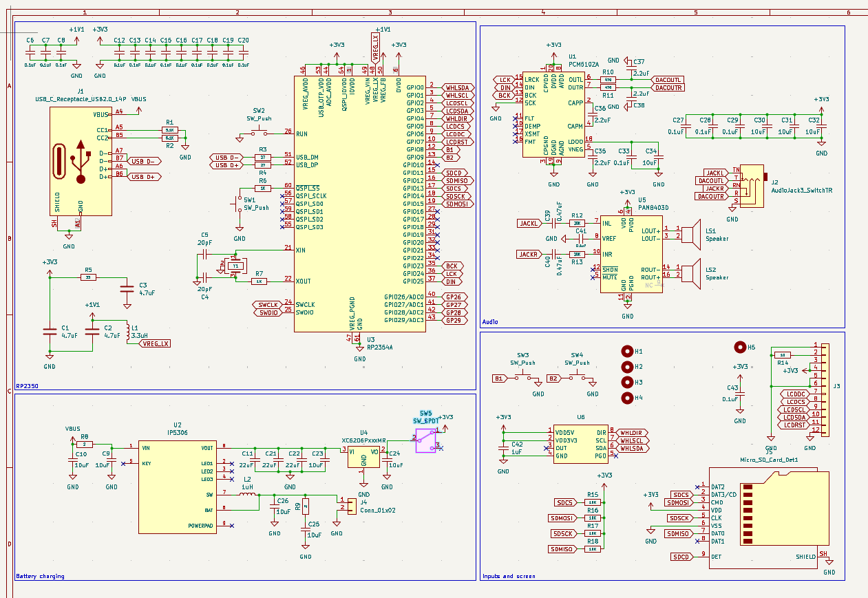The image size is (868, 598).
Task: Click the WHLDIR label at U6 DIR pin
Action: point(633,433)
